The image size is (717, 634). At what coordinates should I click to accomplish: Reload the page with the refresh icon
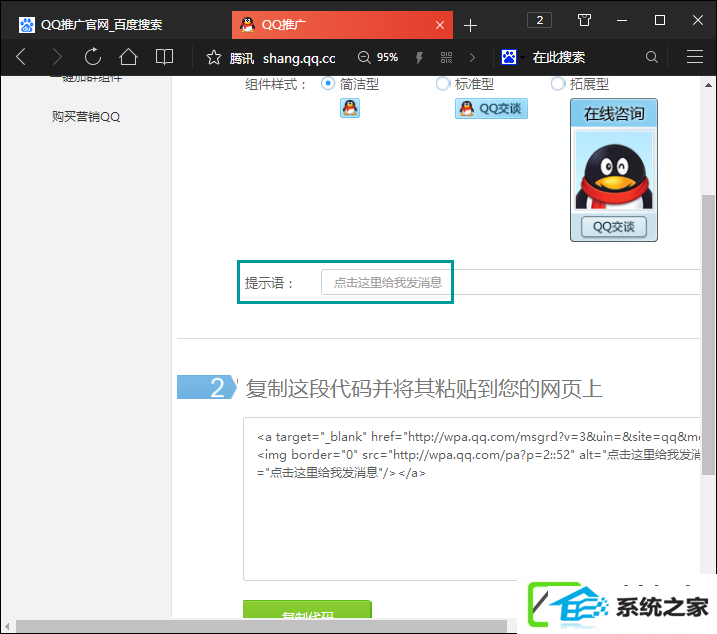tap(93, 57)
